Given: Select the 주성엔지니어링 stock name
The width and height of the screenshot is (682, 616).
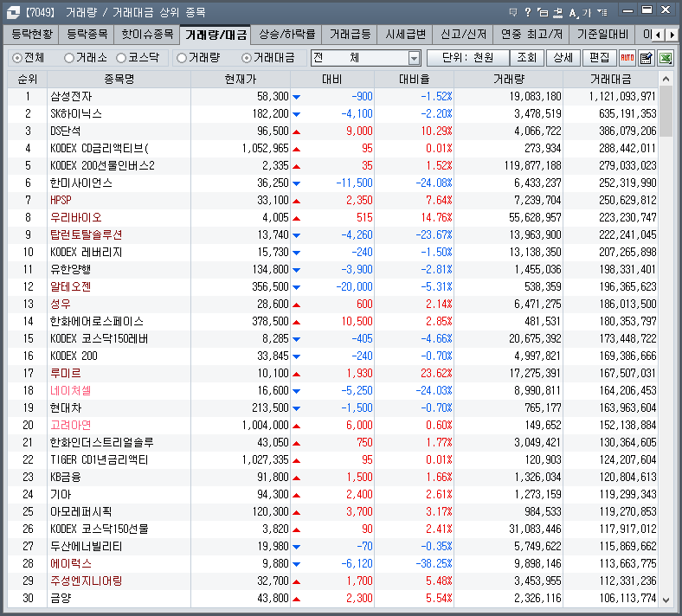Looking at the screenshot, I should pos(87,581).
